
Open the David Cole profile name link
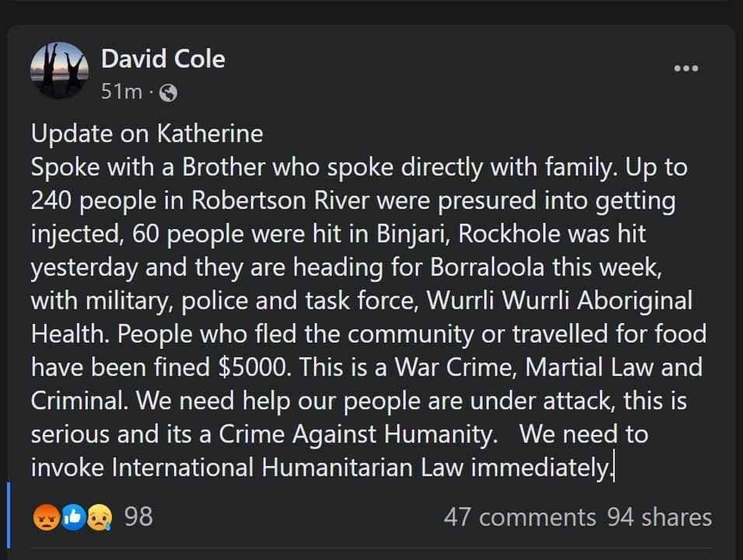[163, 59]
